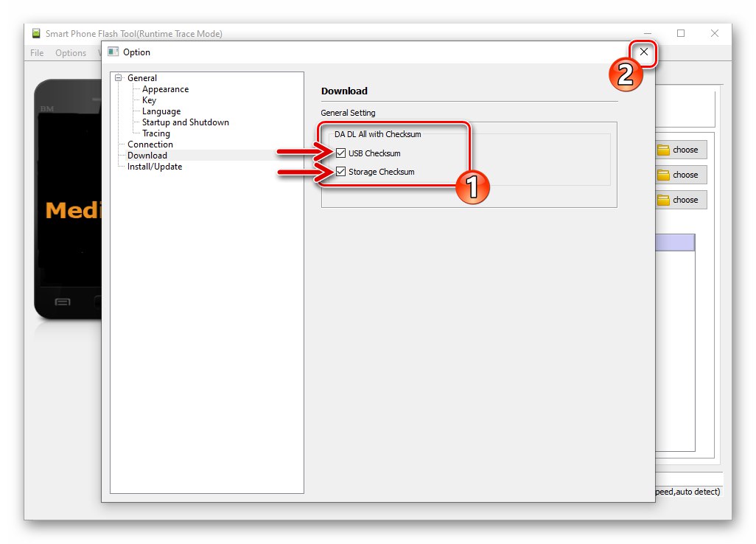
Task: Click the phone image in the main window
Action: pos(68,199)
